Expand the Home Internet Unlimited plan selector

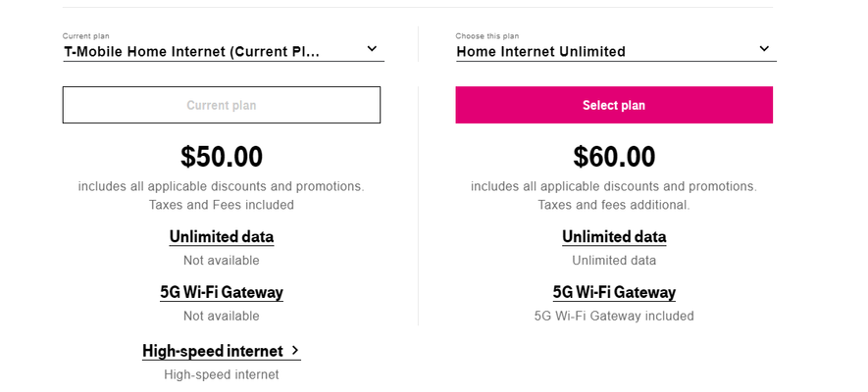point(616,52)
